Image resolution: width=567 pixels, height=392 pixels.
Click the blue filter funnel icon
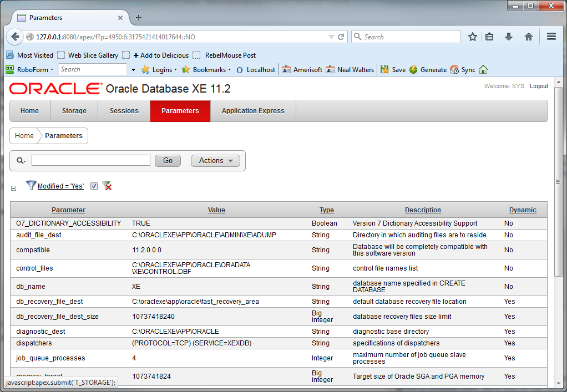point(31,185)
